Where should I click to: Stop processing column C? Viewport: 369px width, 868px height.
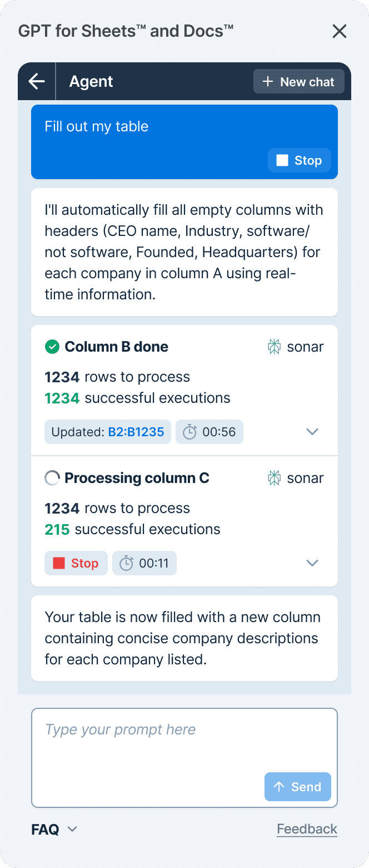(76, 563)
